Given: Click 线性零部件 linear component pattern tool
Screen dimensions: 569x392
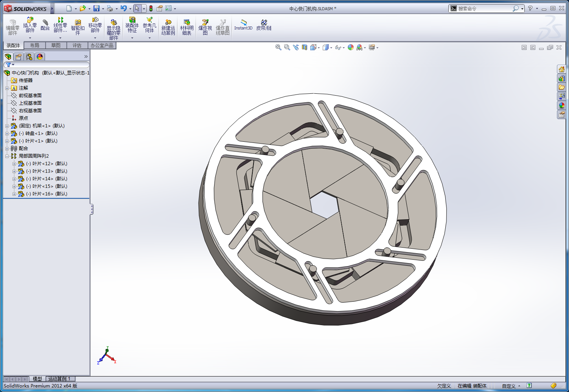Looking at the screenshot, I should click(x=60, y=25).
